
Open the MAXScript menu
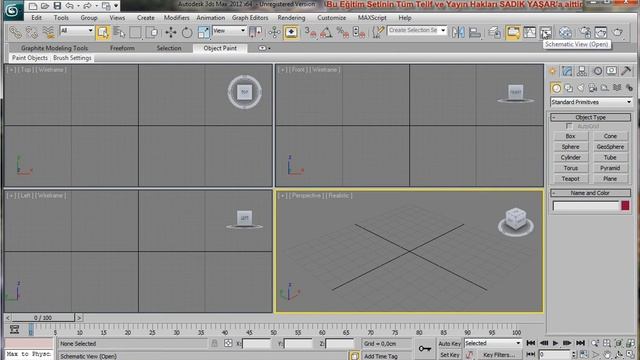(x=372, y=18)
